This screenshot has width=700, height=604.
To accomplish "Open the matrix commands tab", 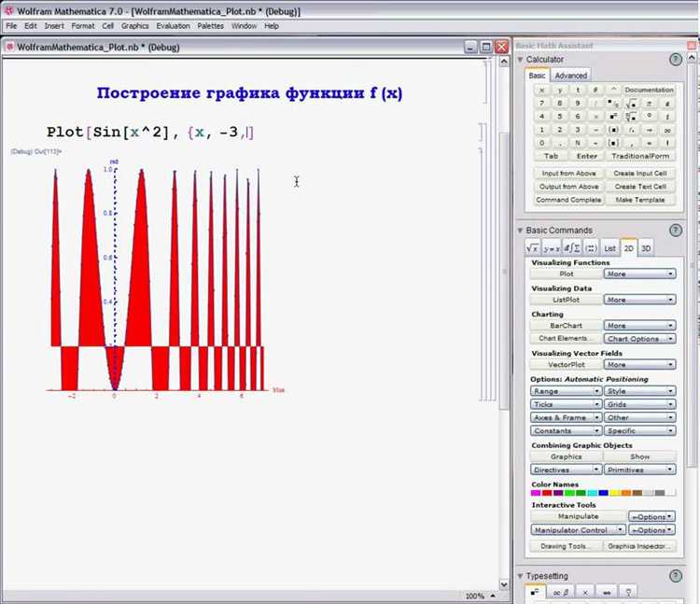I will pos(591,248).
